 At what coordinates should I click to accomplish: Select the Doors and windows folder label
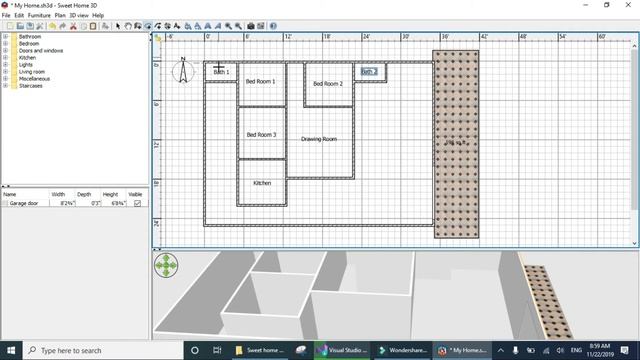point(41,51)
